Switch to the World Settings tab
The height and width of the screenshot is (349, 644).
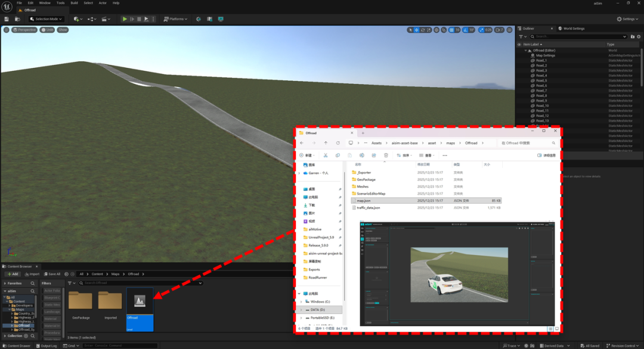(x=571, y=28)
